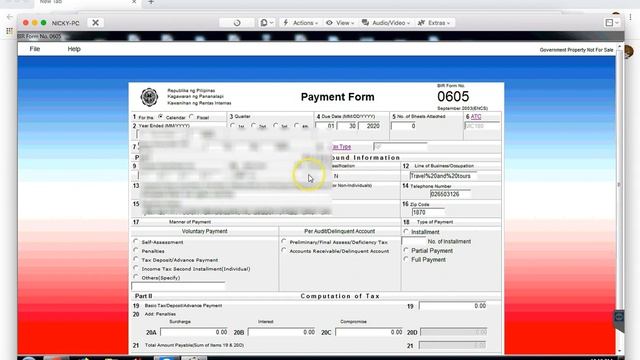640x360 pixels.
Task: Click the Tax Type code field
Action: coord(400,147)
